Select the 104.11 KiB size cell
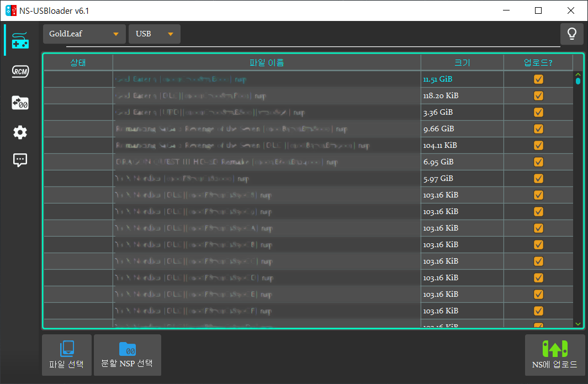The height and width of the screenshot is (384, 588). (x=462, y=145)
